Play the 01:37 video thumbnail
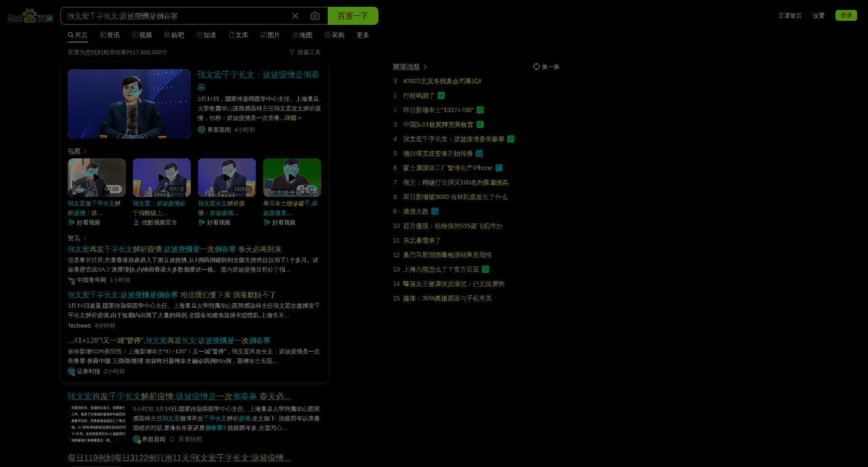868x467 pixels. pyautogui.click(x=292, y=177)
